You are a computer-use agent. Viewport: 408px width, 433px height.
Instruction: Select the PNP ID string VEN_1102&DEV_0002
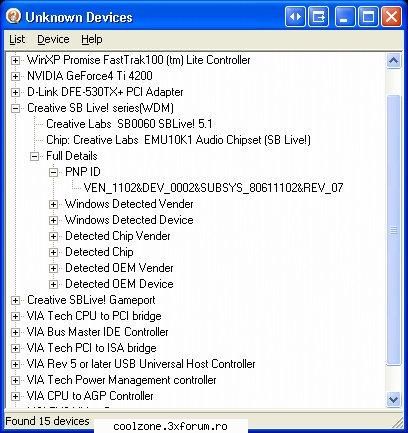click(213, 188)
